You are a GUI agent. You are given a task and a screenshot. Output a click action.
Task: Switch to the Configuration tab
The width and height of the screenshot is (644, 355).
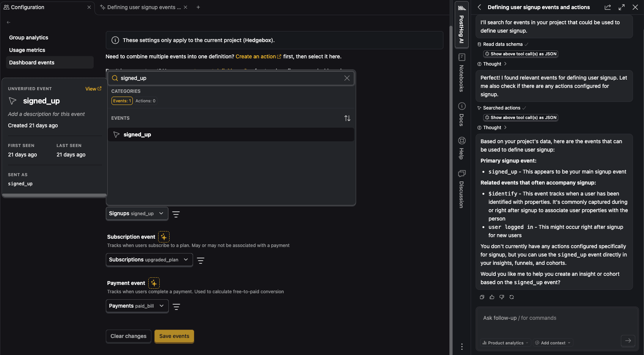27,7
